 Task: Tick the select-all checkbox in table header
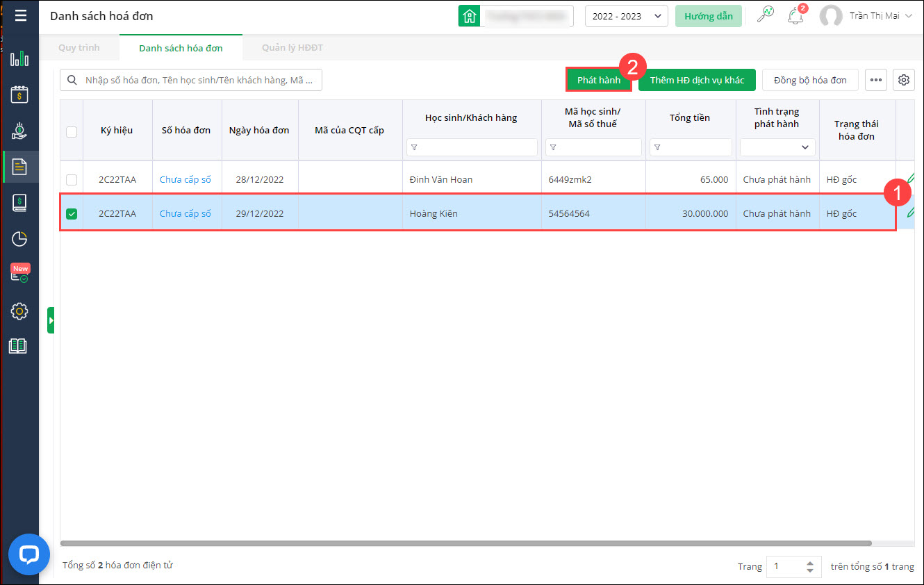coord(72,131)
